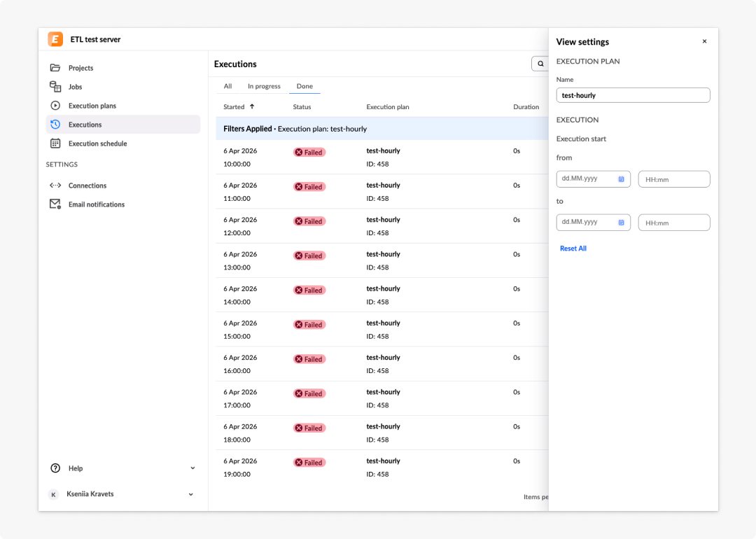Open Executions in the sidebar
756x539 pixels.
pyautogui.click(x=123, y=125)
